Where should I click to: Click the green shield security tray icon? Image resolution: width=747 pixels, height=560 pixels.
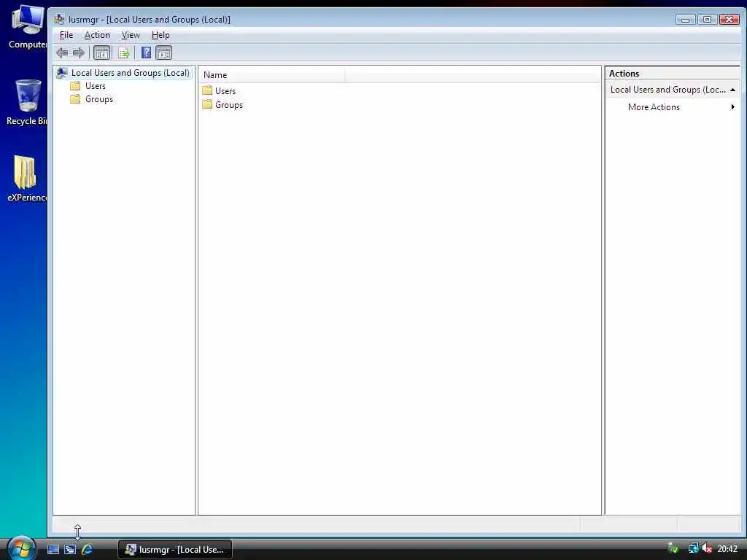click(x=673, y=548)
